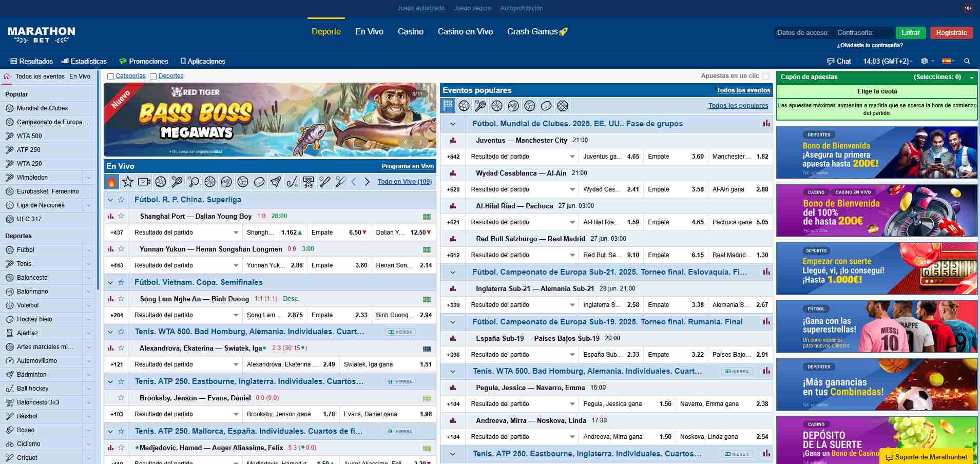This screenshot has width=980, height=464.
Task: Star the Brooksby — Evans match
Action: [x=121, y=398]
